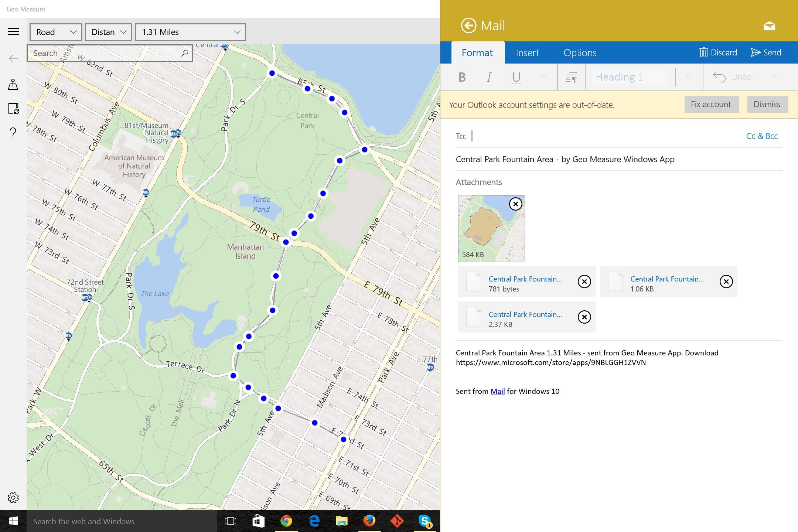The height and width of the screenshot is (532, 798).
Task: Expand the 1.31 Miles unit dropdown
Action: [x=237, y=32]
